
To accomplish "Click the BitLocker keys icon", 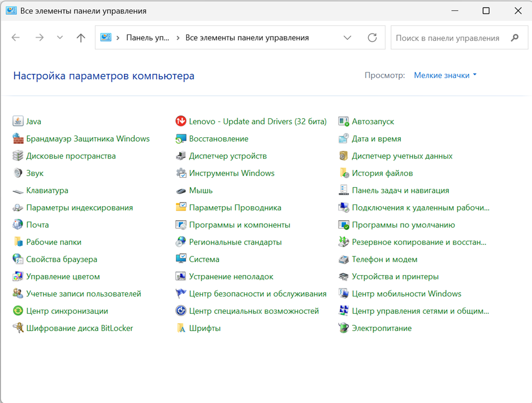I will click(17, 328).
